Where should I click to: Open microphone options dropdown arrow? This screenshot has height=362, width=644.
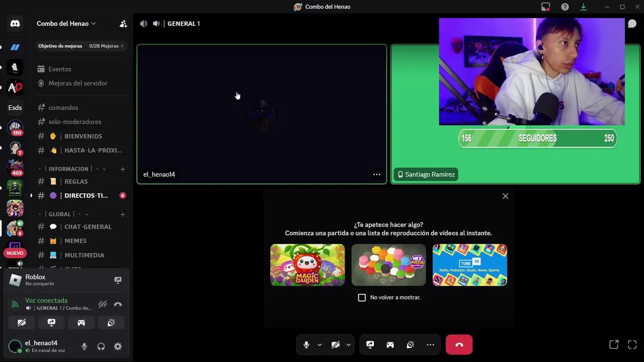pyautogui.click(x=319, y=345)
